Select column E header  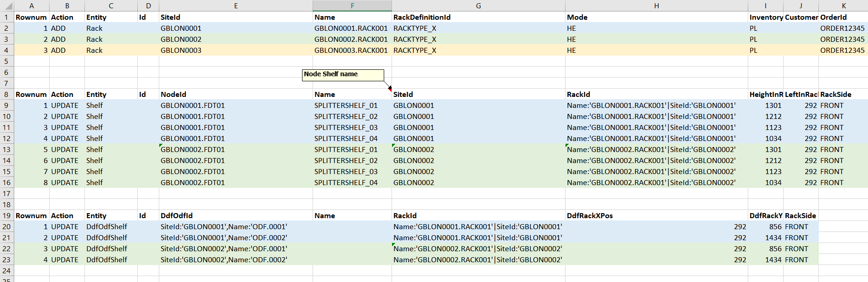pos(236,6)
